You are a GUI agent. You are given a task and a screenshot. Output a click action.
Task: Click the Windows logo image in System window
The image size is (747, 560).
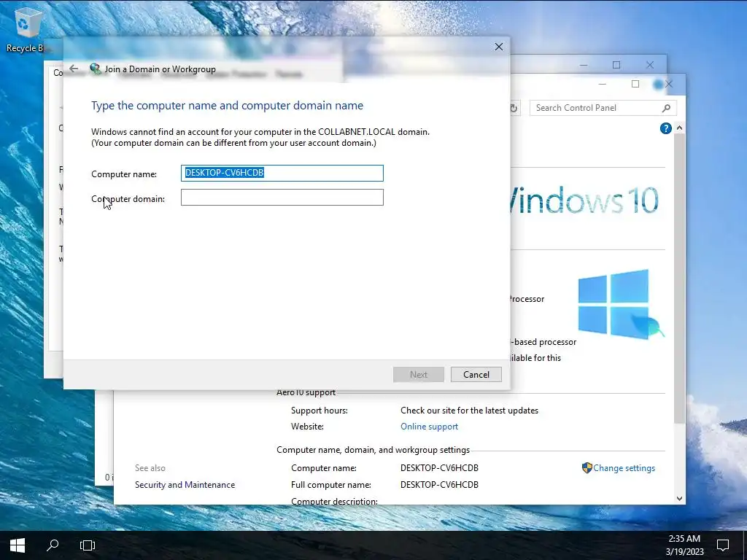coord(620,304)
